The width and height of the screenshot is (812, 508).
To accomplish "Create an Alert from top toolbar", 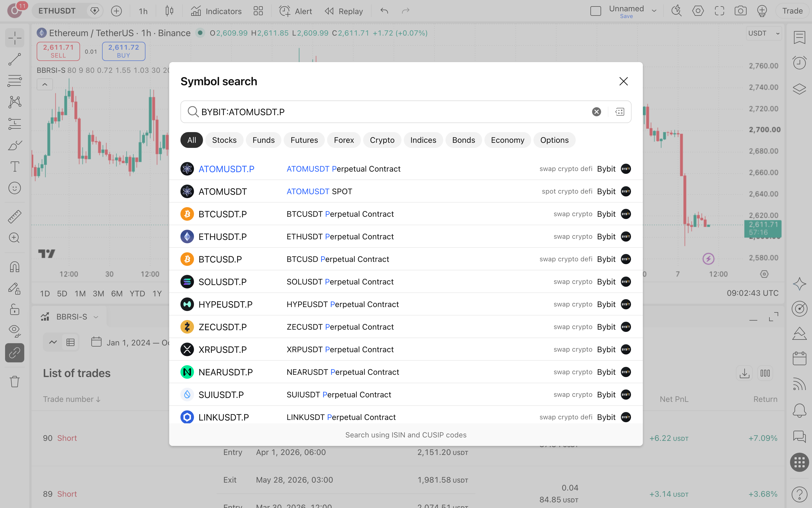I will point(295,11).
